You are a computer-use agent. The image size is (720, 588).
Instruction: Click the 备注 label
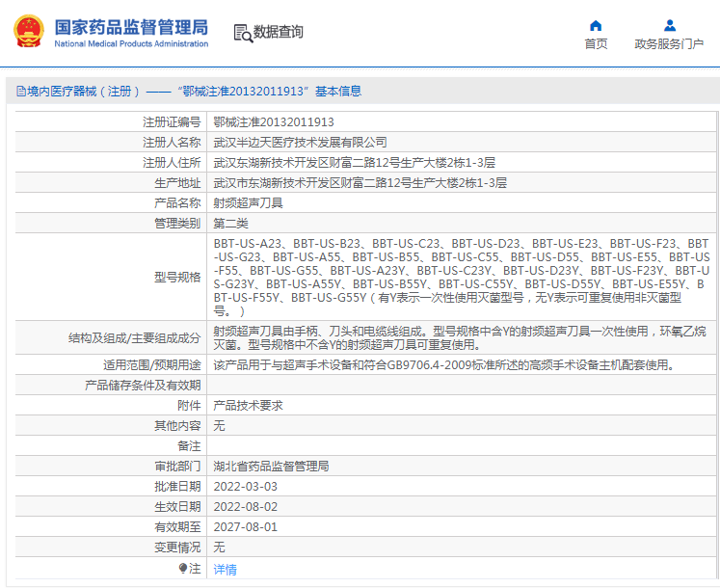(x=189, y=445)
